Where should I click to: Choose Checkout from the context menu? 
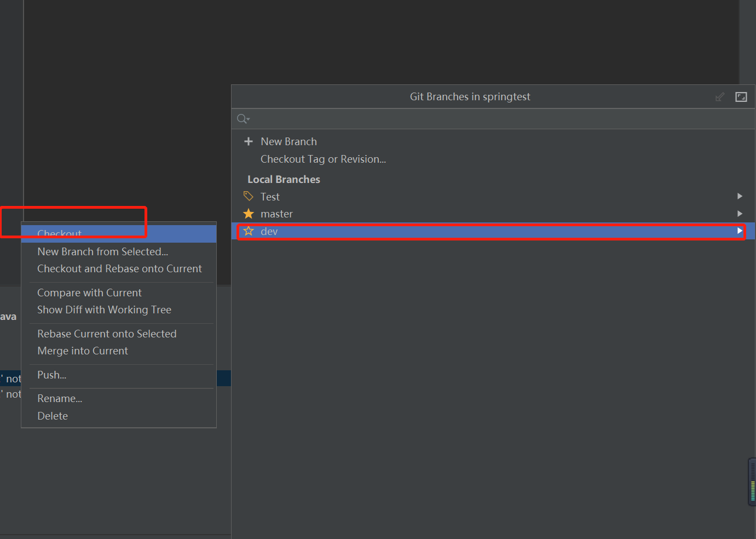click(59, 234)
